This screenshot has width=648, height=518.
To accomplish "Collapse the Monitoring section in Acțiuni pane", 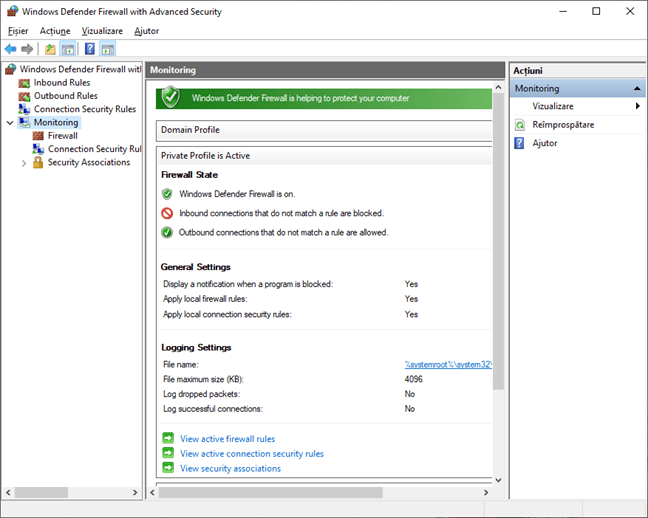I will click(x=637, y=88).
